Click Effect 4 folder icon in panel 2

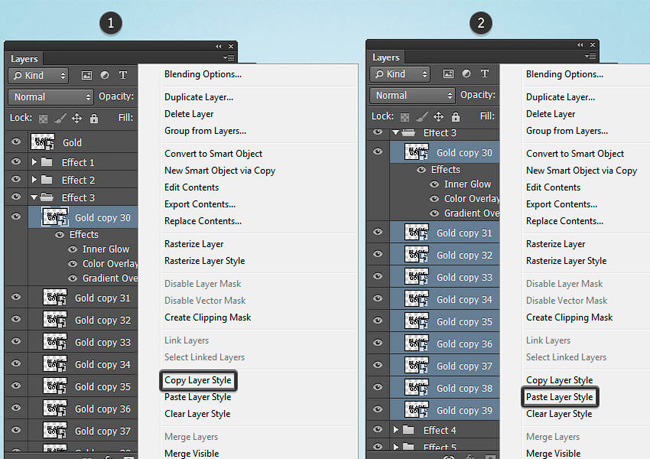coord(408,430)
